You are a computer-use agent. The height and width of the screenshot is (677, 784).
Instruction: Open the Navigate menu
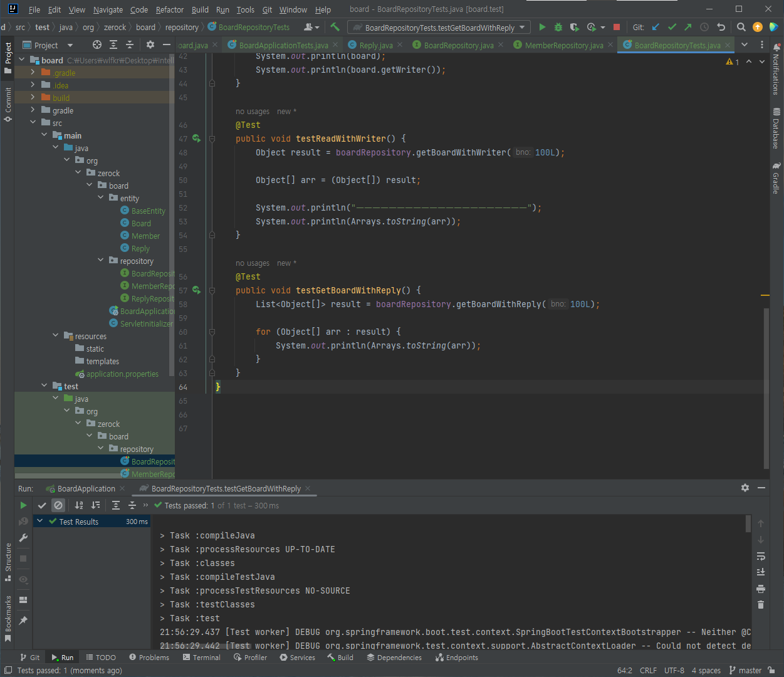108,9
